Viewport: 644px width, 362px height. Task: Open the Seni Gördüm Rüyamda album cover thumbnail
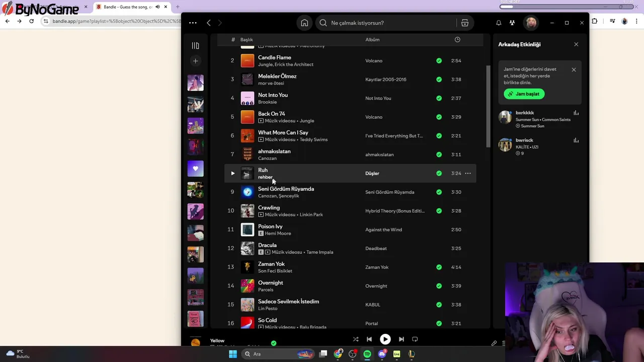(248, 192)
